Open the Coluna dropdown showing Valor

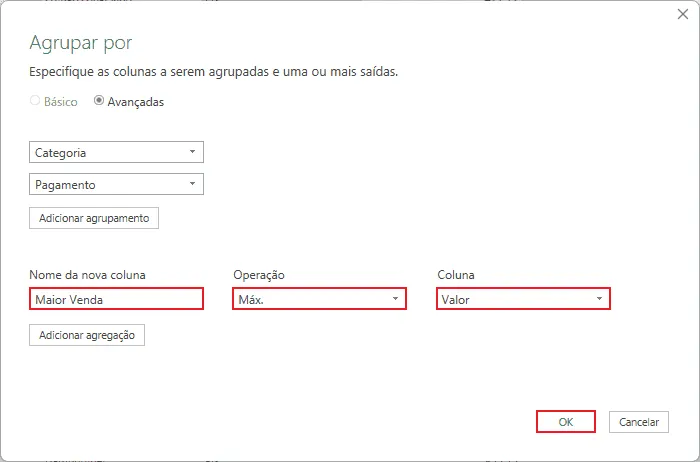523,299
